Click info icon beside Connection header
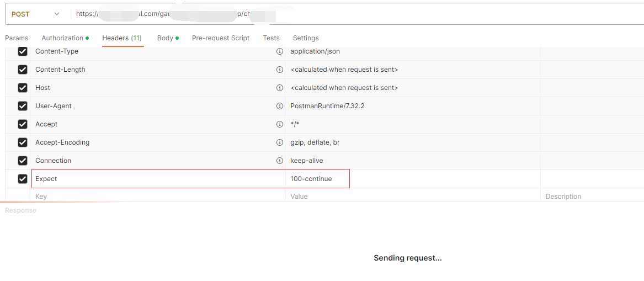This screenshot has width=644, height=281. [279, 161]
